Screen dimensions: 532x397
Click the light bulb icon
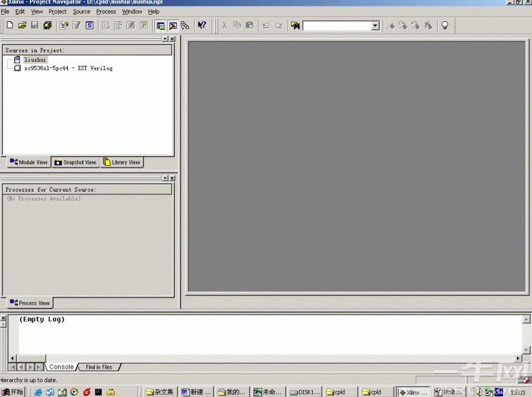click(444, 25)
